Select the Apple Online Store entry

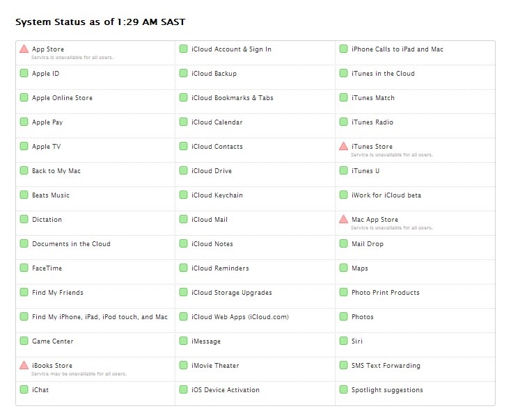tap(62, 98)
